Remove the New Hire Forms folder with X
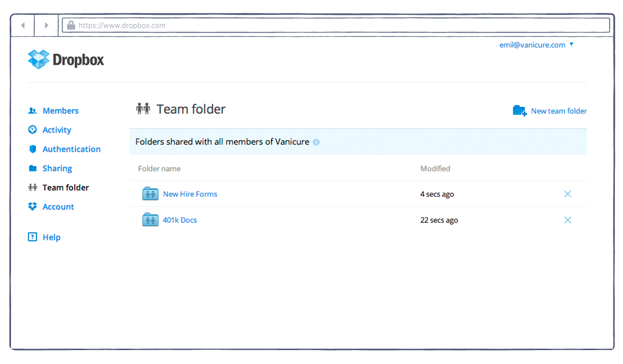The width and height of the screenshot is (623, 364). pos(567,194)
